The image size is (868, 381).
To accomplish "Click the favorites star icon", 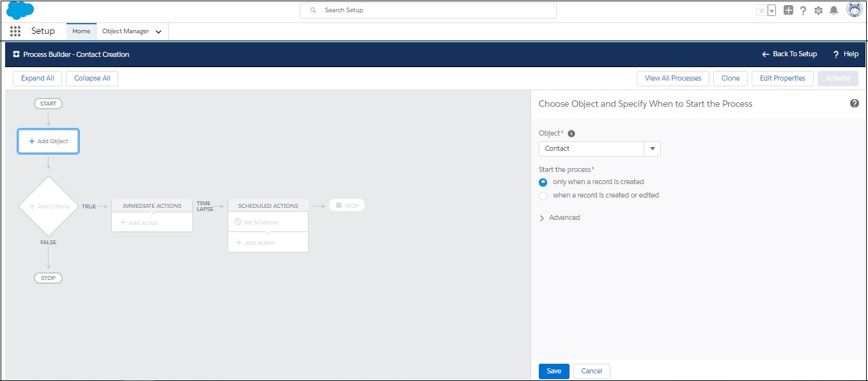I will (761, 10).
